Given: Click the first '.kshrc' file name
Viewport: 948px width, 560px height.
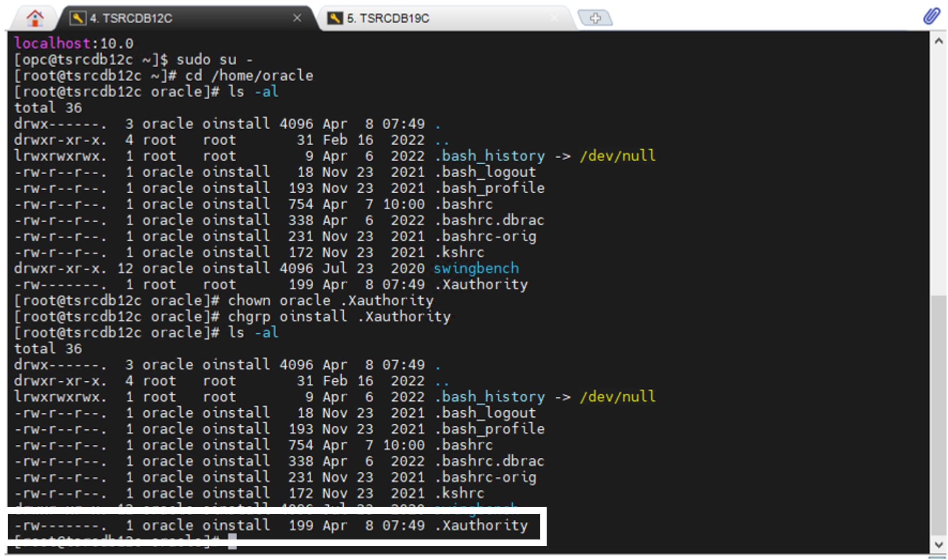Looking at the screenshot, I should pyautogui.click(x=460, y=252).
